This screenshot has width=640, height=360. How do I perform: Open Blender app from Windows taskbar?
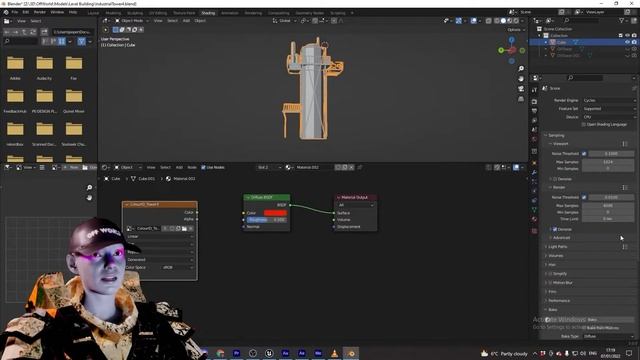tap(351, 353)
